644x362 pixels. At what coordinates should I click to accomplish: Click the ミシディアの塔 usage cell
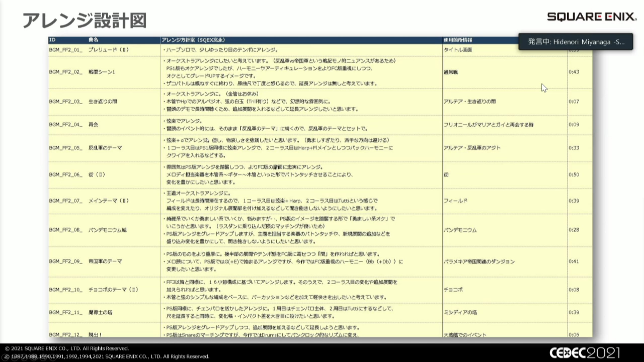[460, 312]
